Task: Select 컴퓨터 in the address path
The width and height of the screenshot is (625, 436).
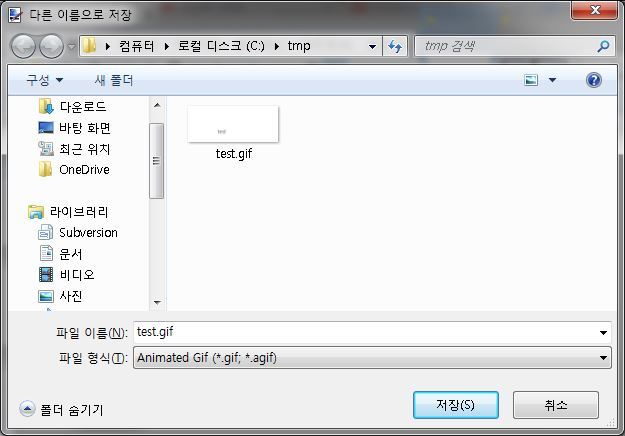Action: pos(136,46)
